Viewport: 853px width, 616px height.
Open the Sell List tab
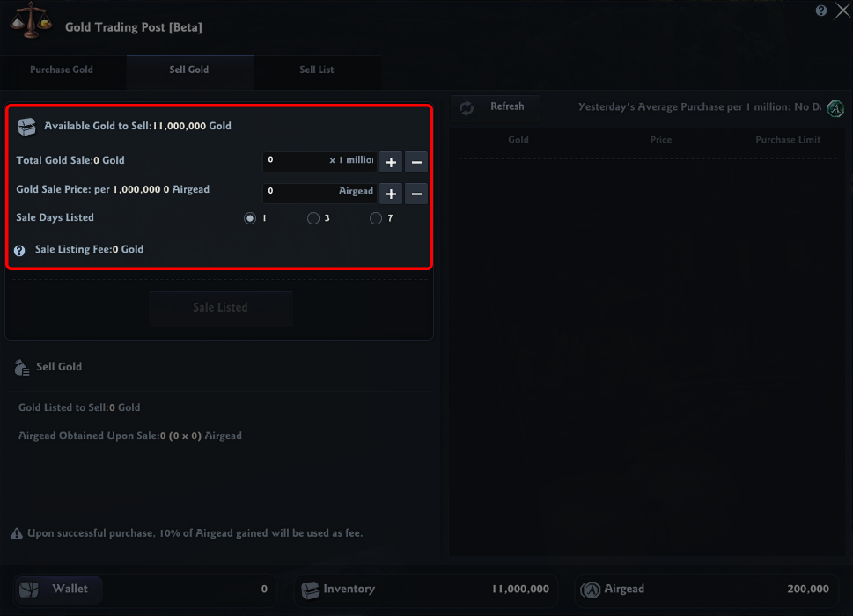click(x=317, y=70)
